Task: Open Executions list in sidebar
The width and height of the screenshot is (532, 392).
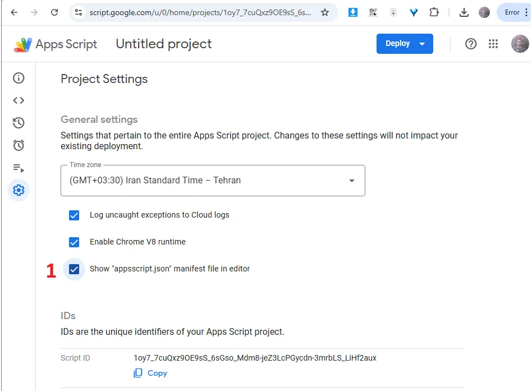Action: tap(19, 168)
